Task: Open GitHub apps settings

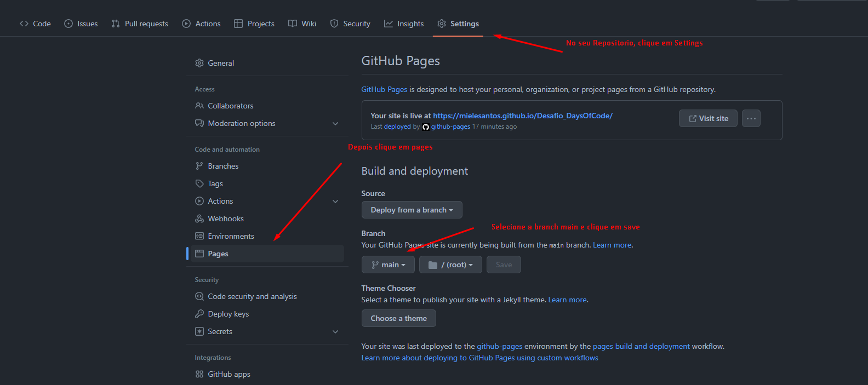Action: (267, 374)
